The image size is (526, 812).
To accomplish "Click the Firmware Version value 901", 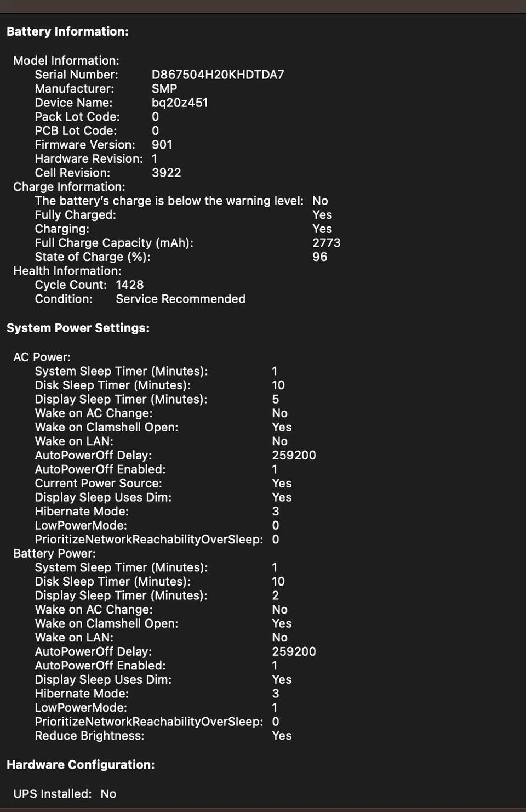I will tap(162, 145).
